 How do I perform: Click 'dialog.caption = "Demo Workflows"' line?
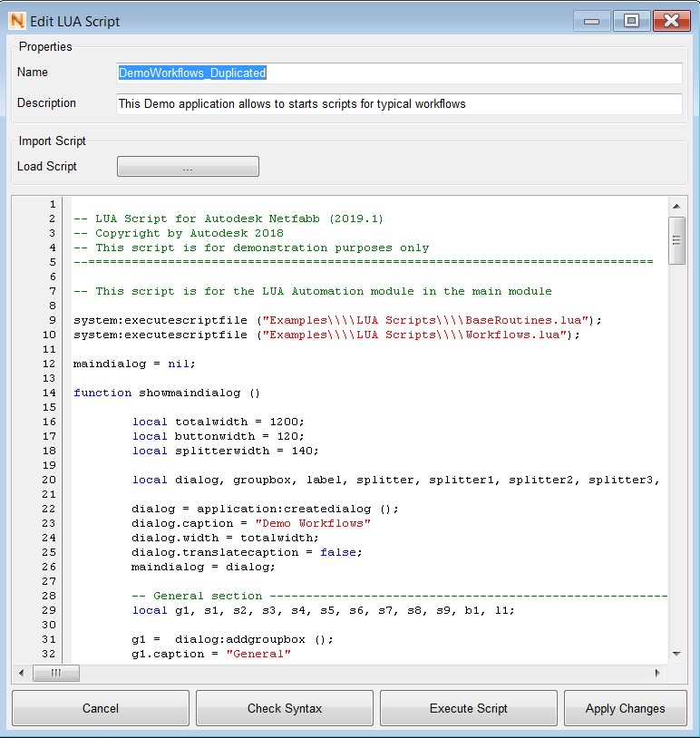(x=251, y=523)
